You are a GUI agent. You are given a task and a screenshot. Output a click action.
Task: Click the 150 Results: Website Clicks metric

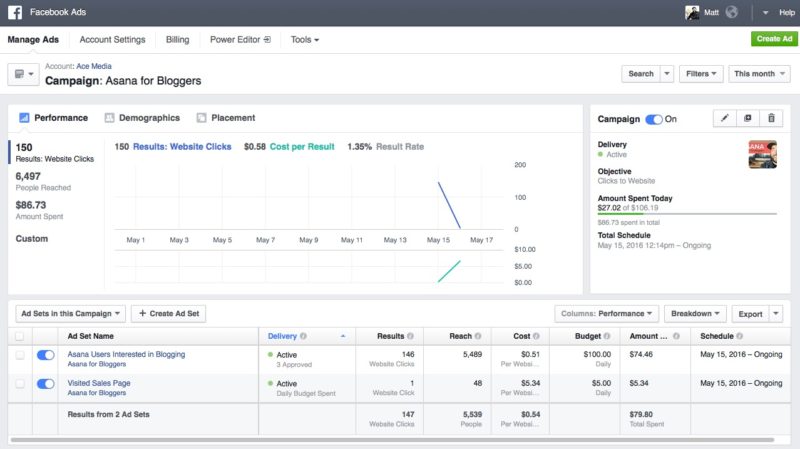55,152
